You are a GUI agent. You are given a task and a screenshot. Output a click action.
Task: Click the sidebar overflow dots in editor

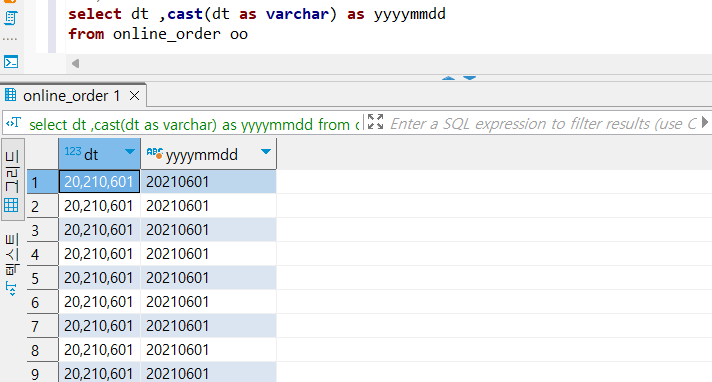(10, 40)
